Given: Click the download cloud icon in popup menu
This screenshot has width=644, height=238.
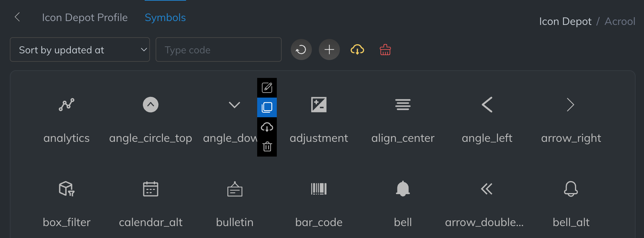Looking at the screenshot, I should (267, 127).
